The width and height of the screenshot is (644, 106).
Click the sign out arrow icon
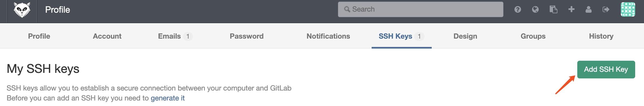(606, 10)
